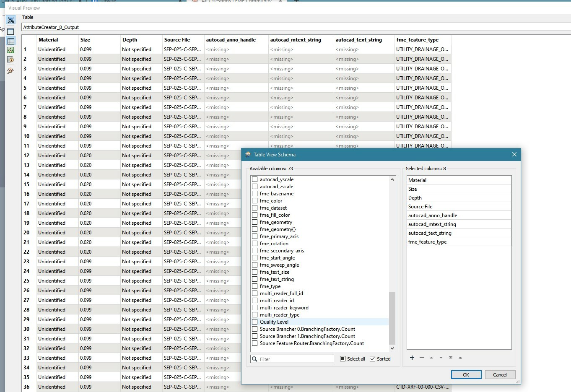Click the magnifier icon in Filter box
The image size is (571, 392).
click(x=255, y=359)
